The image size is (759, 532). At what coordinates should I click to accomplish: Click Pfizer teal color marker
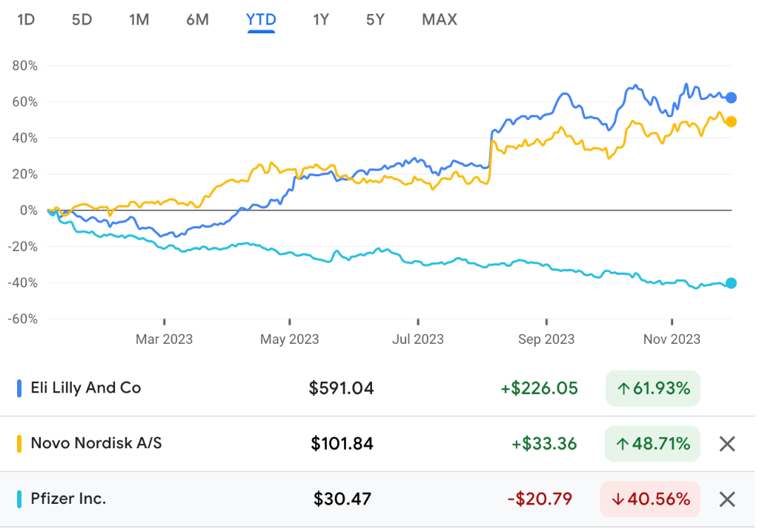click(19, 499)
